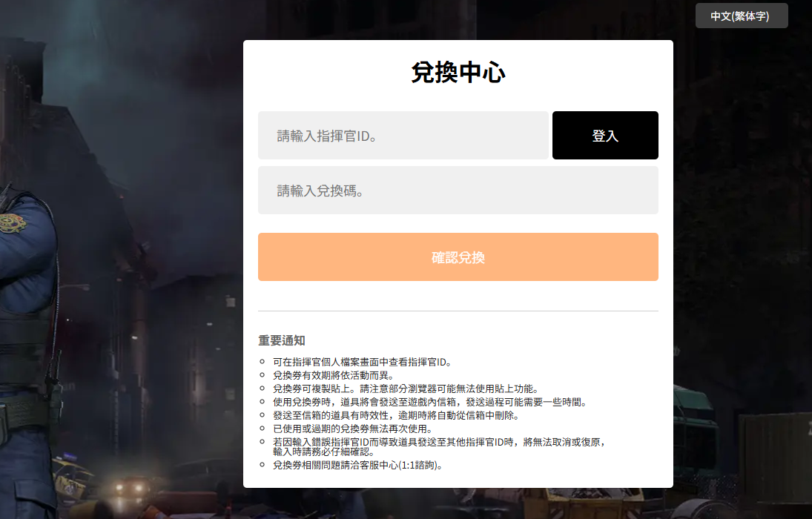Click the warning about 輸入錯誤指揮官ID
This screenshot has width=812, height=519.
coord(439,442)
